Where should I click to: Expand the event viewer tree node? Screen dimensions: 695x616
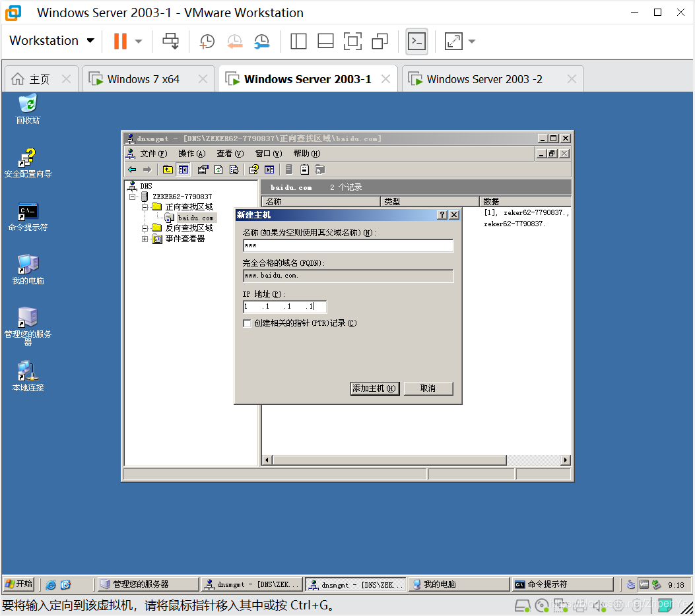point(145,239)
